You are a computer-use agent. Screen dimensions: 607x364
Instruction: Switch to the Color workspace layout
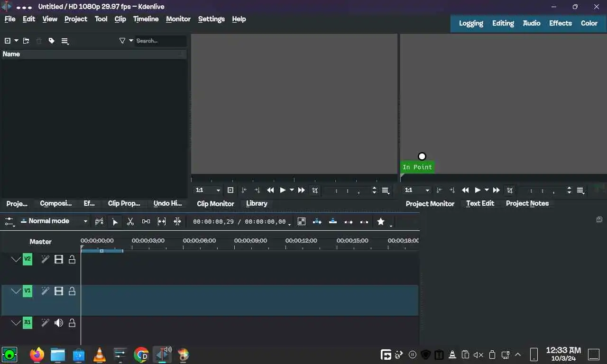coord(589,23)
